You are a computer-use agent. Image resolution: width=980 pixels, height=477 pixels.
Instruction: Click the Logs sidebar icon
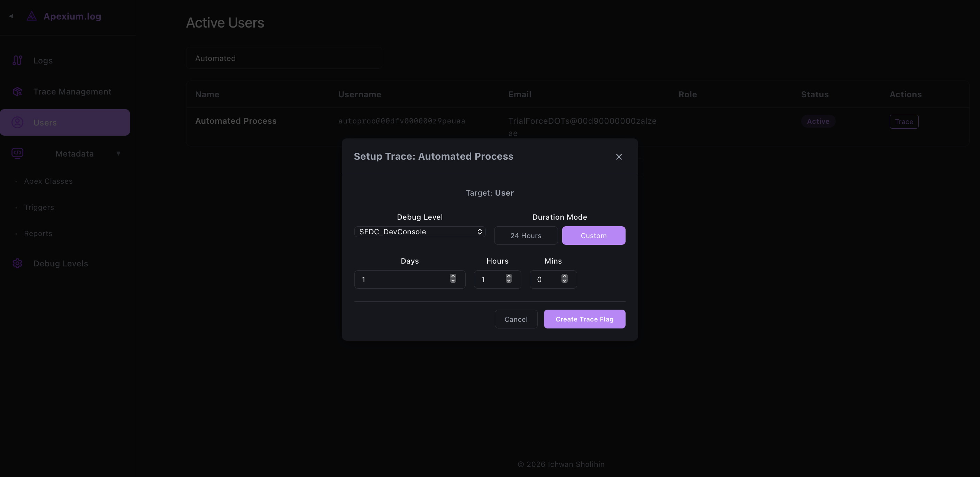click(17, 60)
